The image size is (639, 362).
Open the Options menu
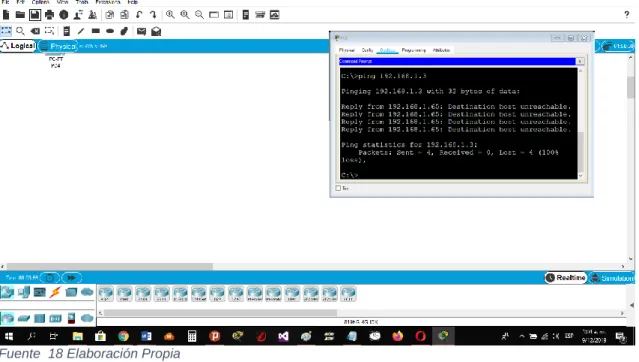pos(40,2)
